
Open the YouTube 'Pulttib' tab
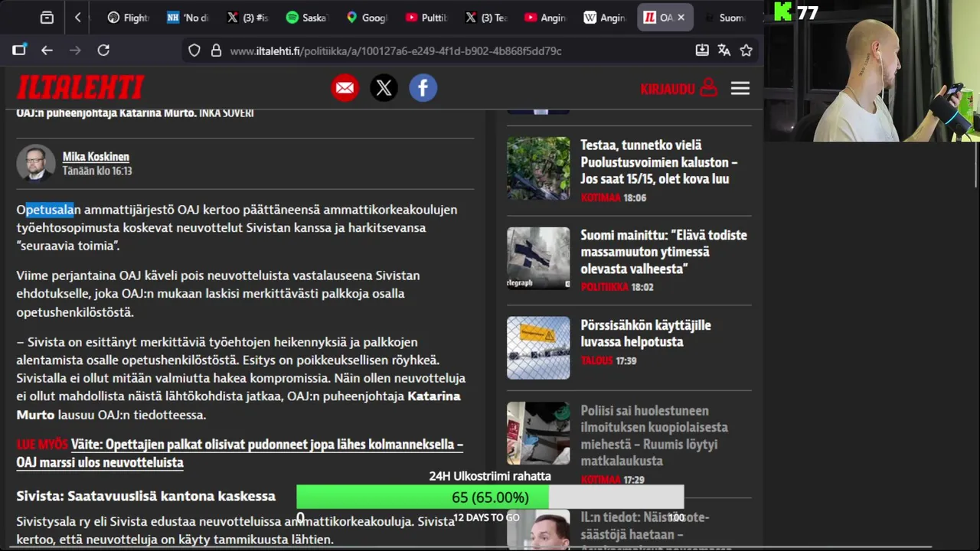(x=426, y=18)
